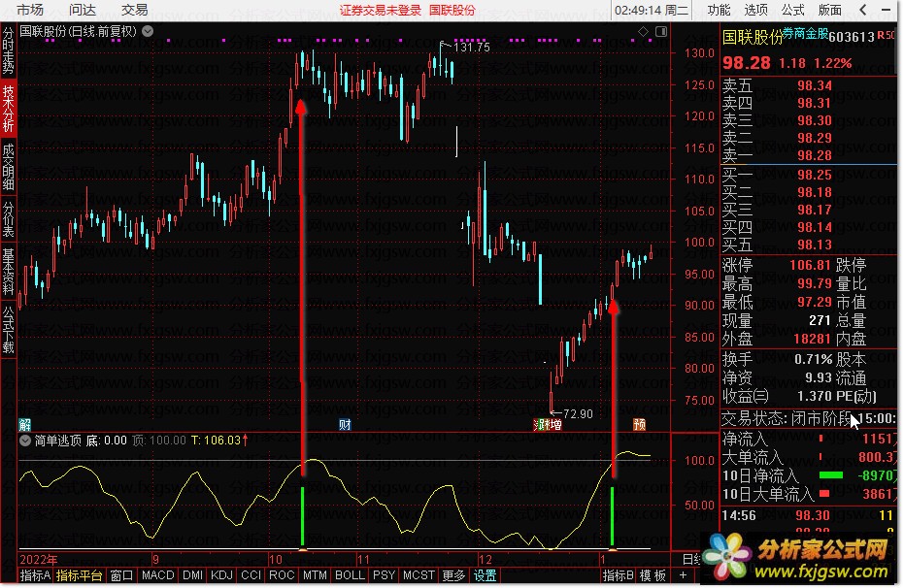
Task: Switch indicator to MTM
Action: pos(315,575)
